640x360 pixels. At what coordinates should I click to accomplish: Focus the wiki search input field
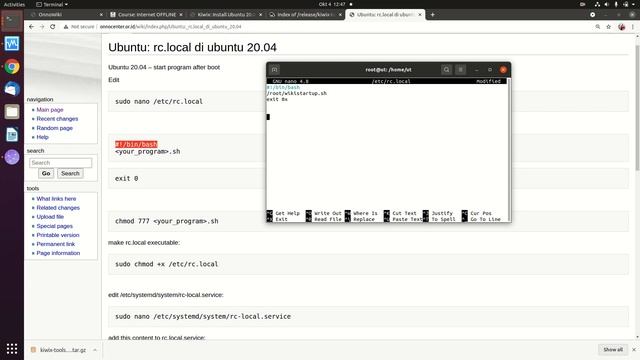(x=60, y=163)
